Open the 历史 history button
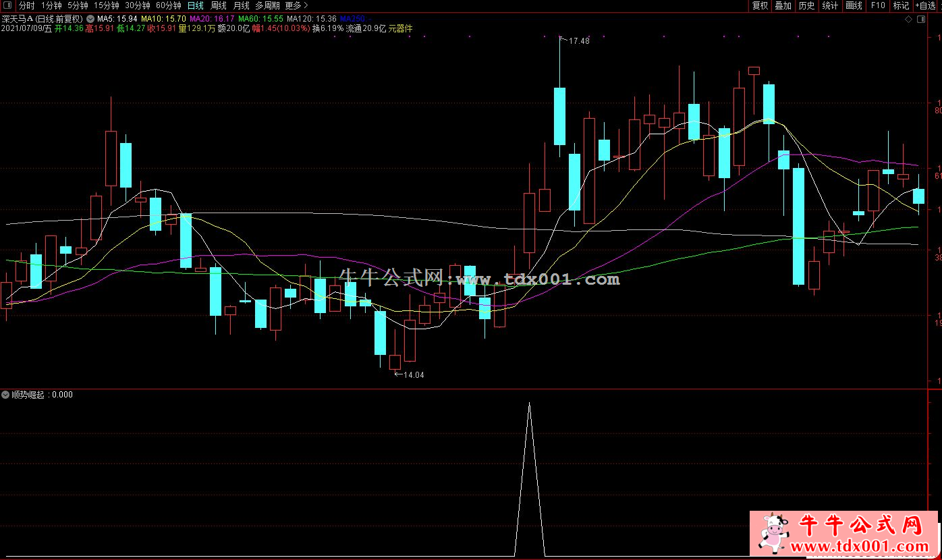This screenshot has width=942, height=560. click(806, 5)
